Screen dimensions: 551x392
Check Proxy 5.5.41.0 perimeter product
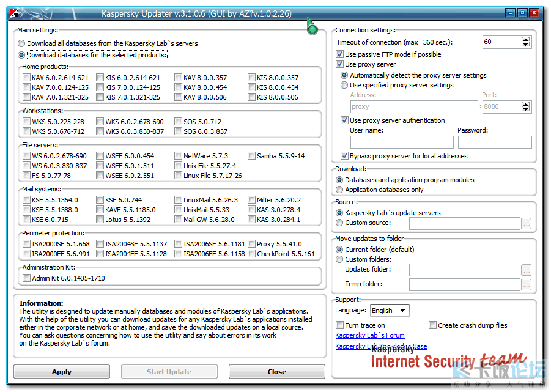pos(251,244)
